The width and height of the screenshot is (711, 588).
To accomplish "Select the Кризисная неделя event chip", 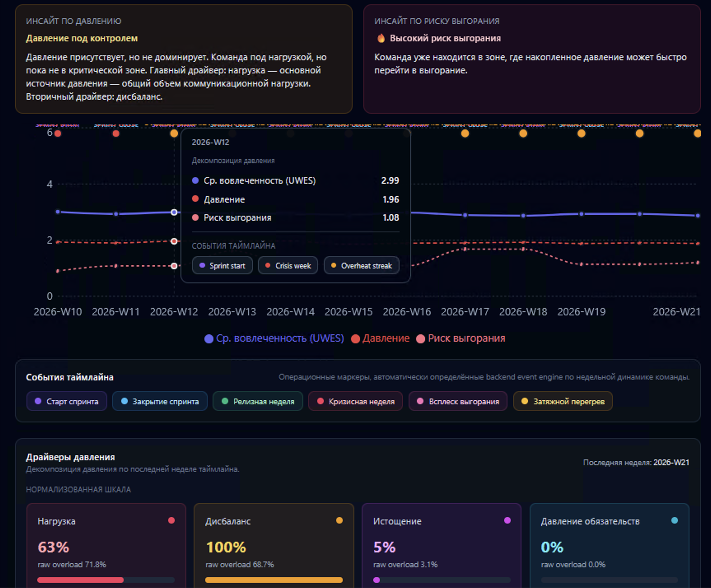I will (x=355, y=401).
